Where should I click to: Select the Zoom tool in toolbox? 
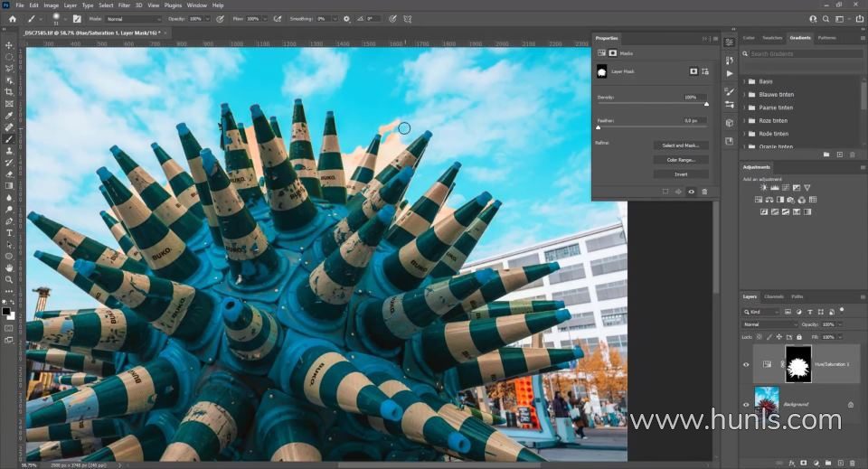9,280
